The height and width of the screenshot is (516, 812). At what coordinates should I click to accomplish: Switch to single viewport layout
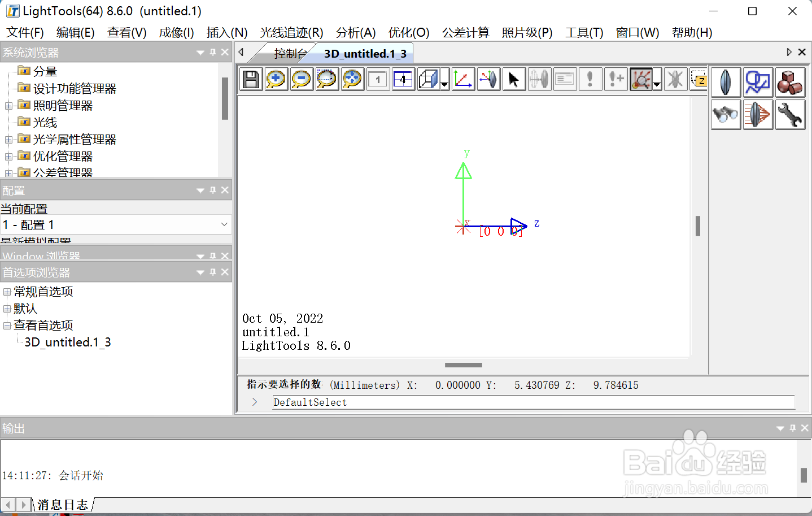point(378,79)
